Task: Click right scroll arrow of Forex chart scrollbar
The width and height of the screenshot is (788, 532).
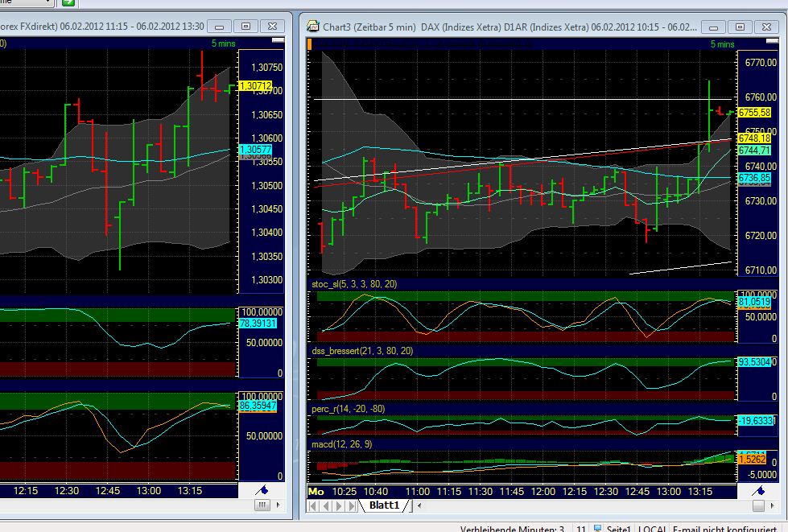Action: (x=278, y=505)
